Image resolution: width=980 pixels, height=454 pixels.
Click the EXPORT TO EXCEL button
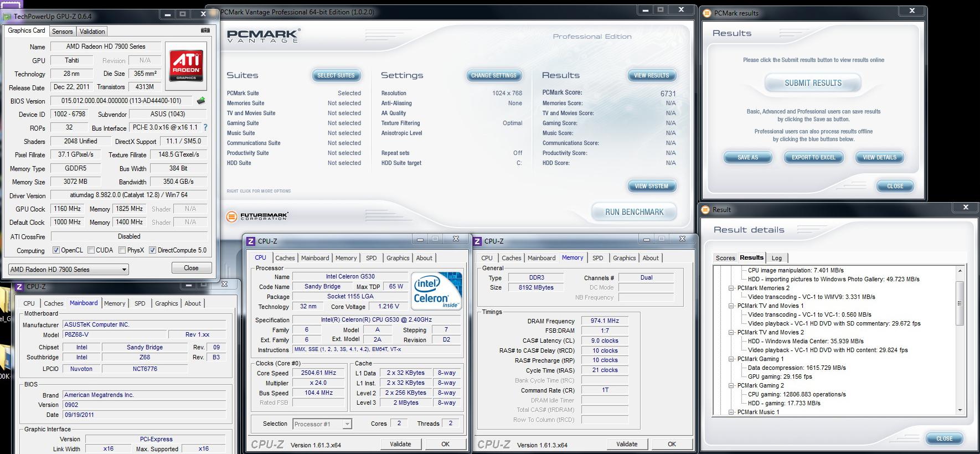point(813,158)
